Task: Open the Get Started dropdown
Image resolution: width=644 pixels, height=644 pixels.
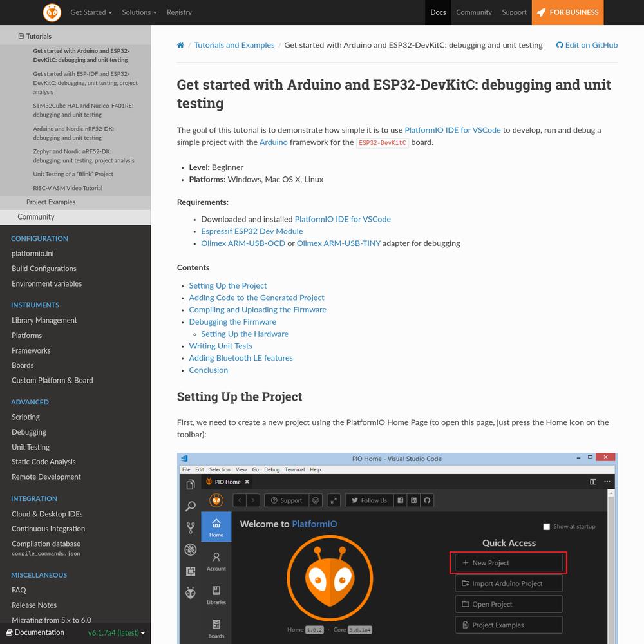Action: click(91, 12)
